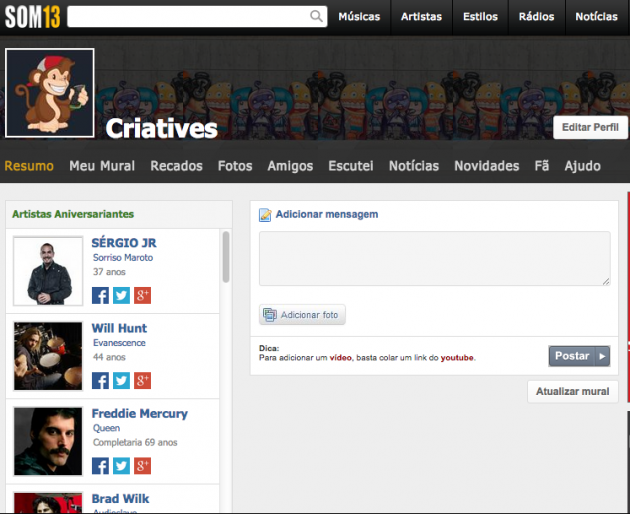The height and width of the screenshot is (514, 630).
Task: Share Sérgio JR on Facebook
Action: tap(100, 295)
